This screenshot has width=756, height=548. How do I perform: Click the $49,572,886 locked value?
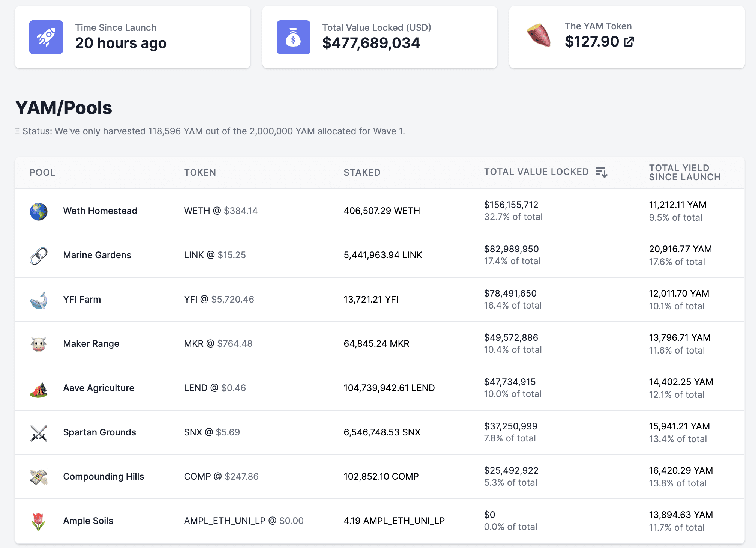click(x=511, y=338)
